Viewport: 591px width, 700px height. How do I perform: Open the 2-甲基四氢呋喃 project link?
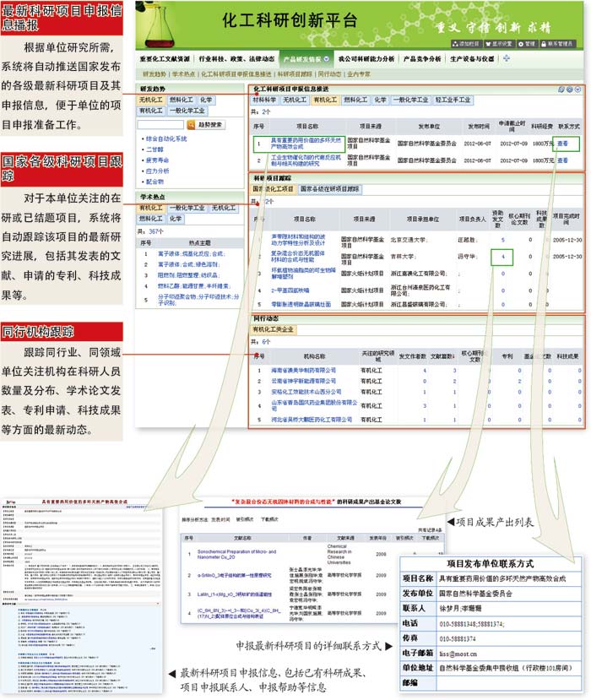tap(290, 290)
